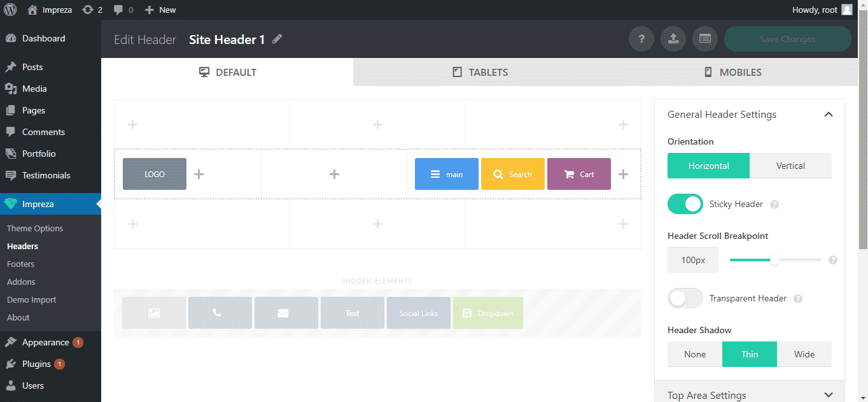
Task: Click the Header Scroll Breakpoint slider
Action: tap(775, 260)
